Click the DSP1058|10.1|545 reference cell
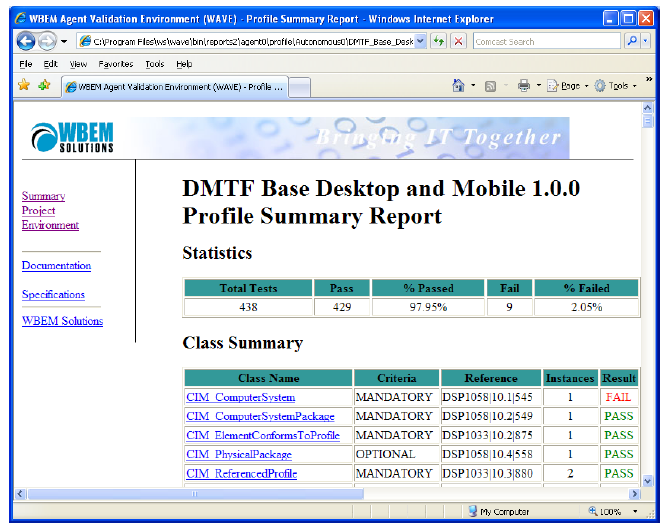The height and width of the screenshot is (529, 669). tap(491, 397)
